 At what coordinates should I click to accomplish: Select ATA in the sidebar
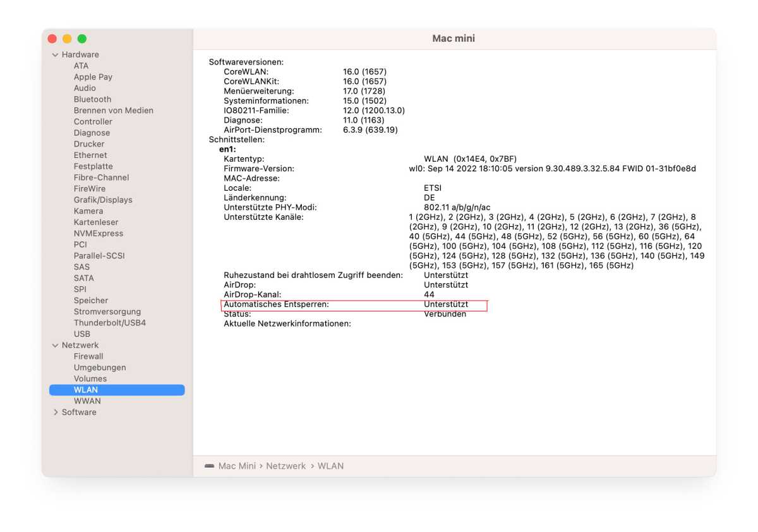click(81, 66)
